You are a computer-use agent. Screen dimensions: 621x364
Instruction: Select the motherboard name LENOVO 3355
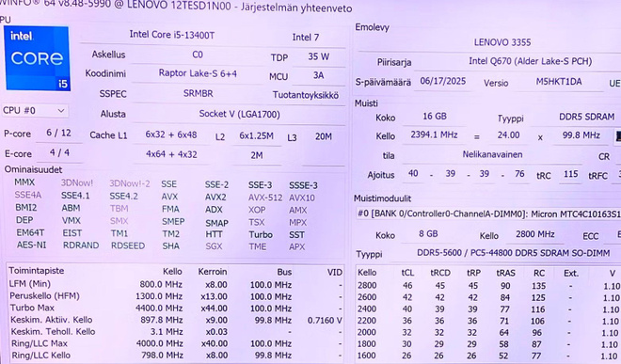(x=502, y=42)
